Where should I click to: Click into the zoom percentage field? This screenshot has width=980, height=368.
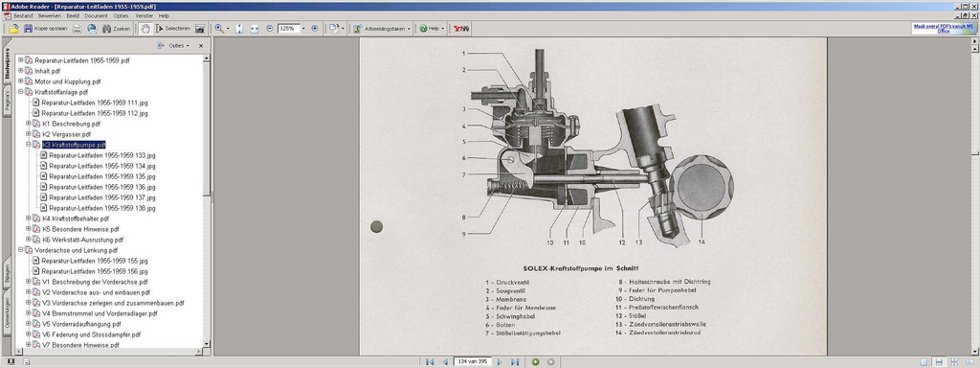click(289, 29)
